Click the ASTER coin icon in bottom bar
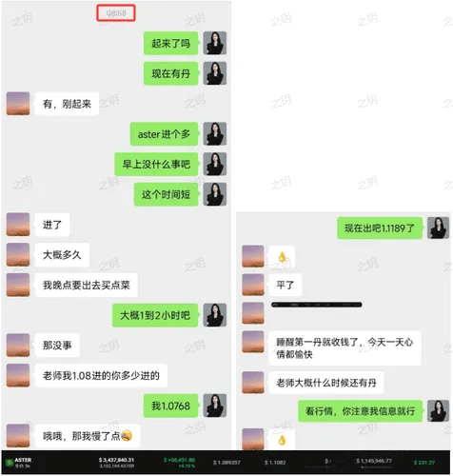 pos(10,463)
